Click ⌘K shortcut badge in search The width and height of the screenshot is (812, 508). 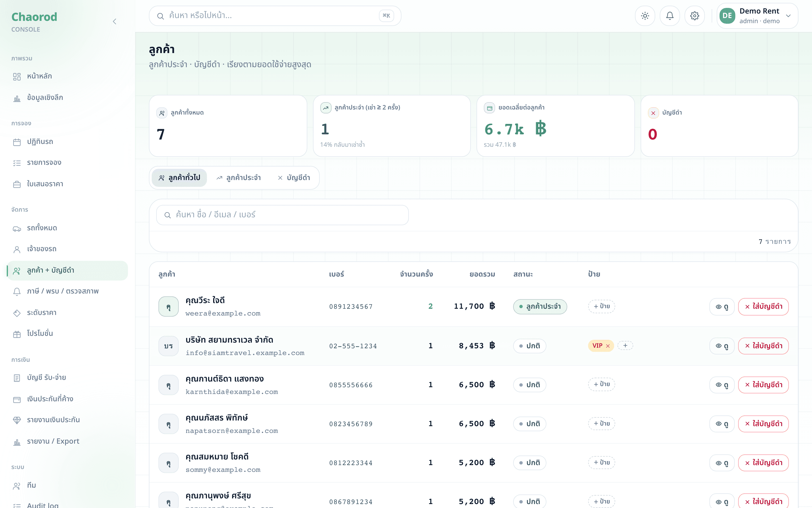pos(386,16)
